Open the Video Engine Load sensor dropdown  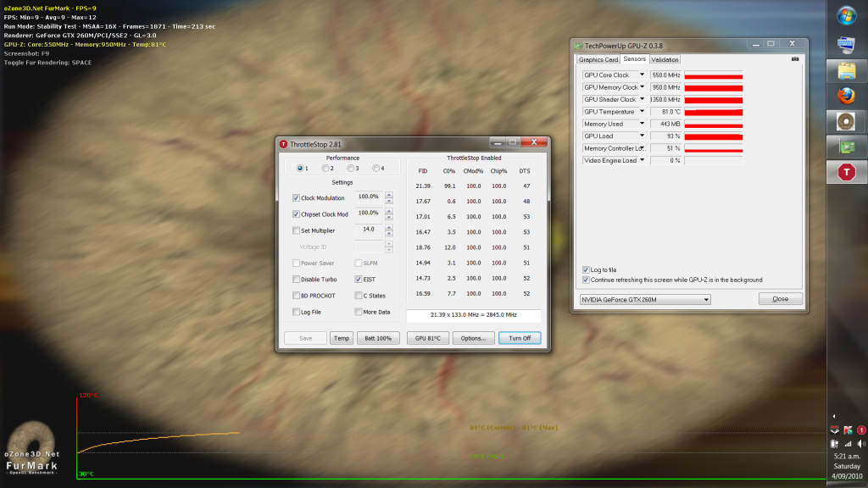643,160
